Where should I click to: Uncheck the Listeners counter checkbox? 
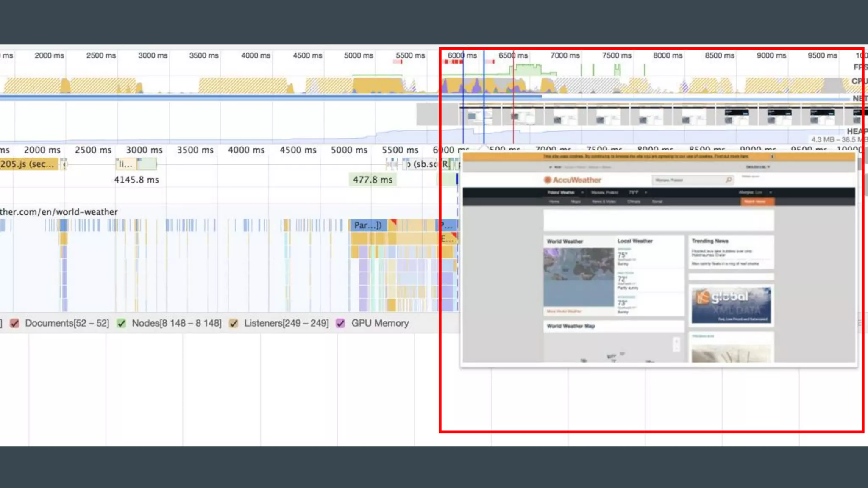[234, 323]
